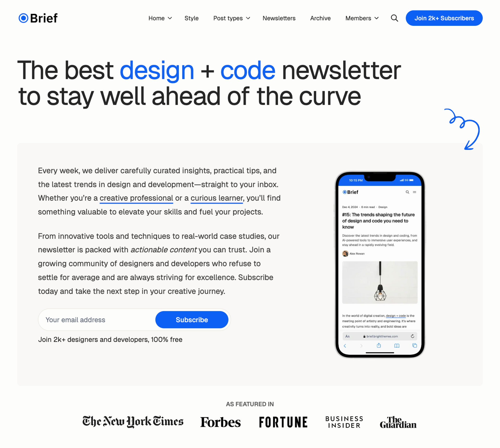Open the Style menu item
Screen dimensions: 500x448
(191, 18)
